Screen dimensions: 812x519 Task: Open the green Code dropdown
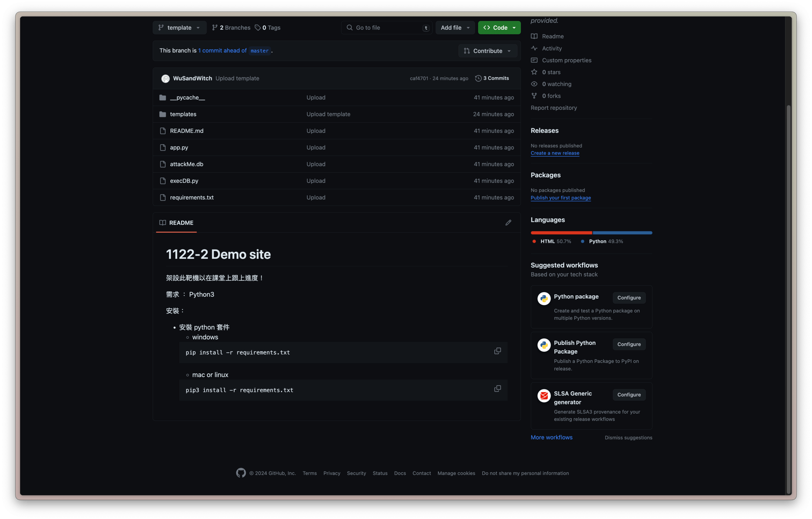[499, 28]
